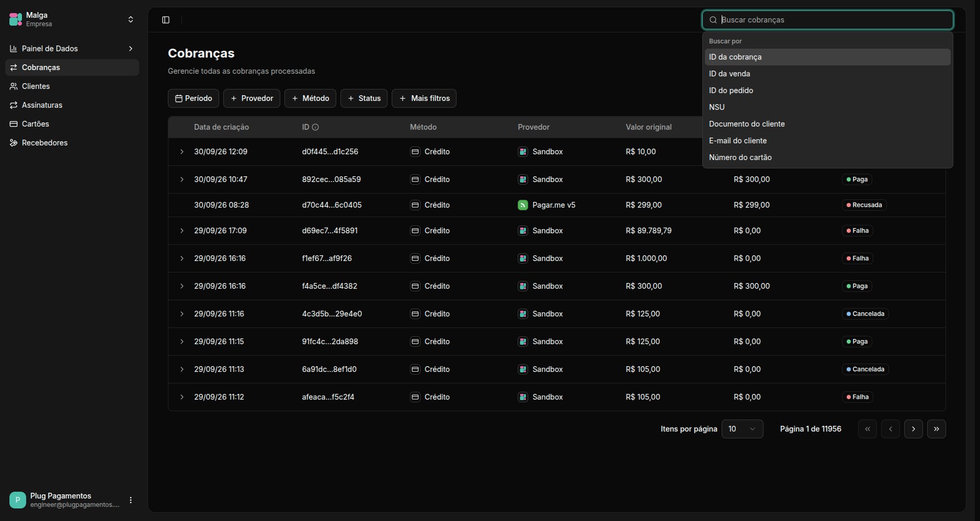Screen dimensions: 980x521
Task: Expand Painel de Dados submenu chevron
Action: [x=131, y=49]
